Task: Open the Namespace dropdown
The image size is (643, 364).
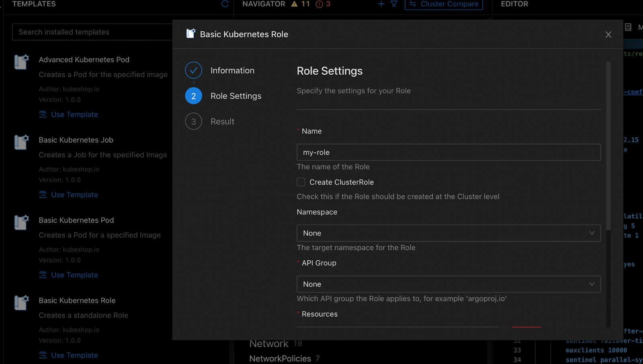Action: (448, 233)
